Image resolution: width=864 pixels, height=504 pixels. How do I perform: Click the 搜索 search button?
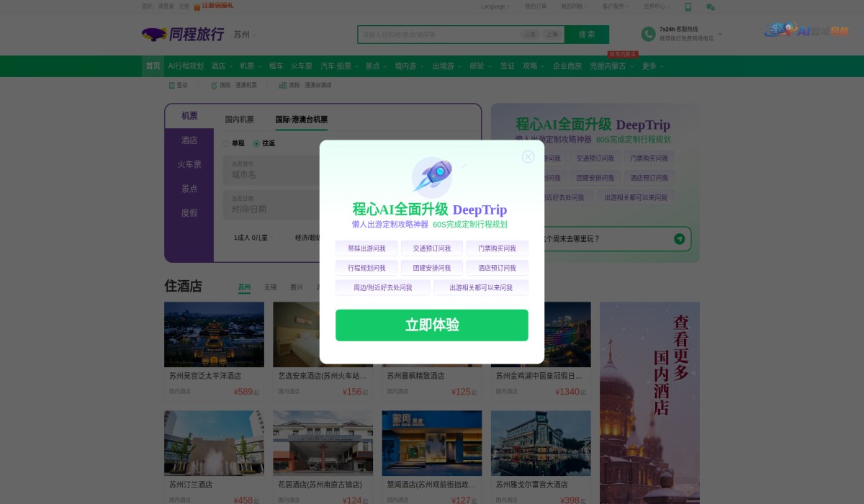coord(587,34)
